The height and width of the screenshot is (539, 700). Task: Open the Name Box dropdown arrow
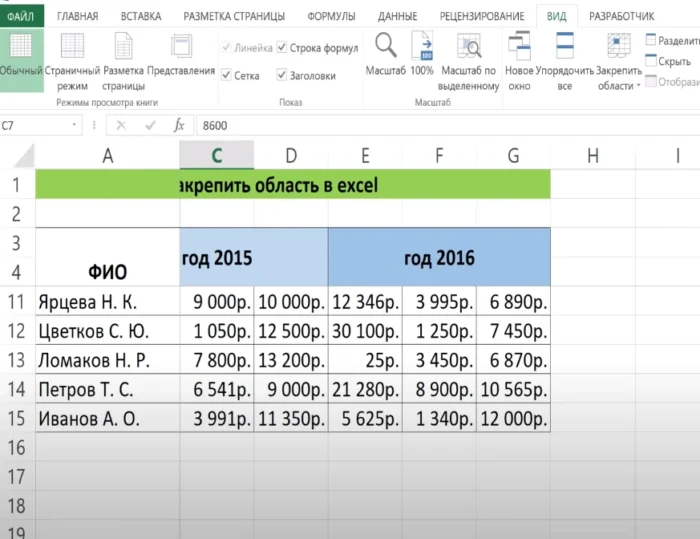74,126
